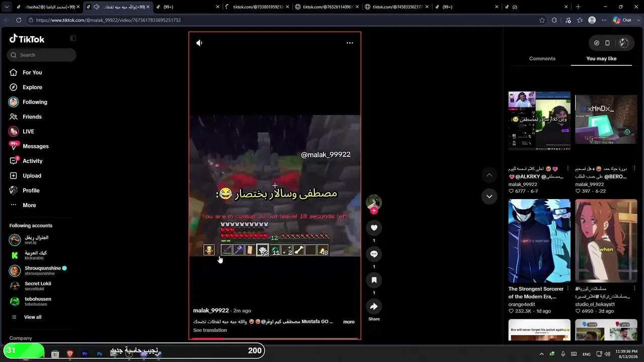Open Premiere Pro from the taskbar
Screen dimensions: 644x362
[x=85, y=354]
